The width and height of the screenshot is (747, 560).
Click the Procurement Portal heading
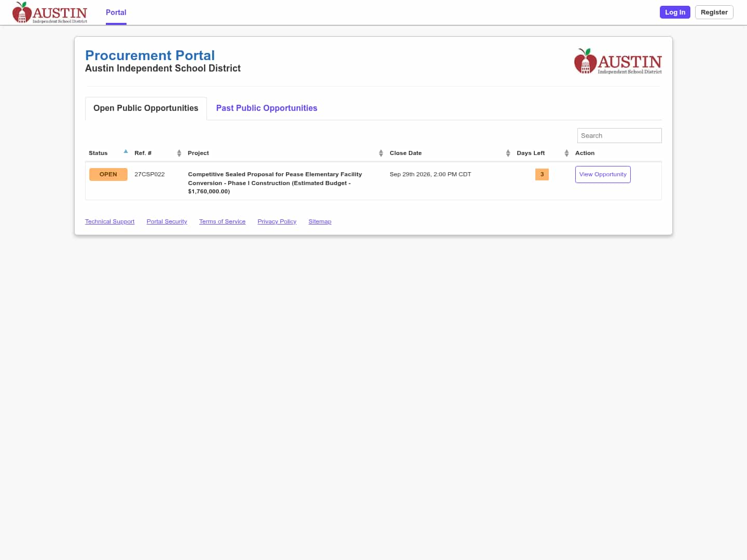150,55
